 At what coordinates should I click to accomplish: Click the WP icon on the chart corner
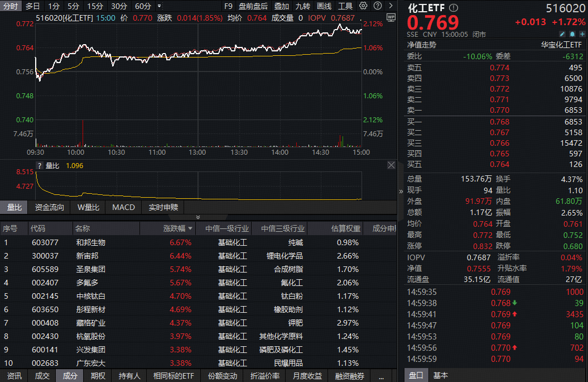pos(391,17)
